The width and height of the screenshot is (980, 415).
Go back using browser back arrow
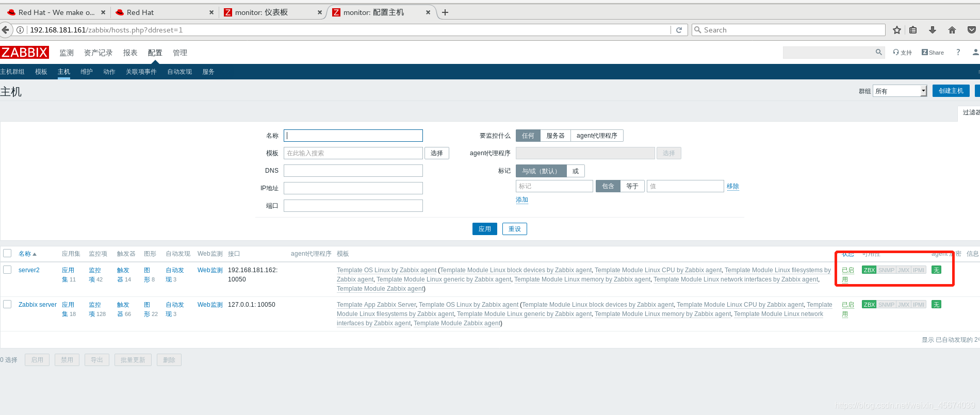5,30
